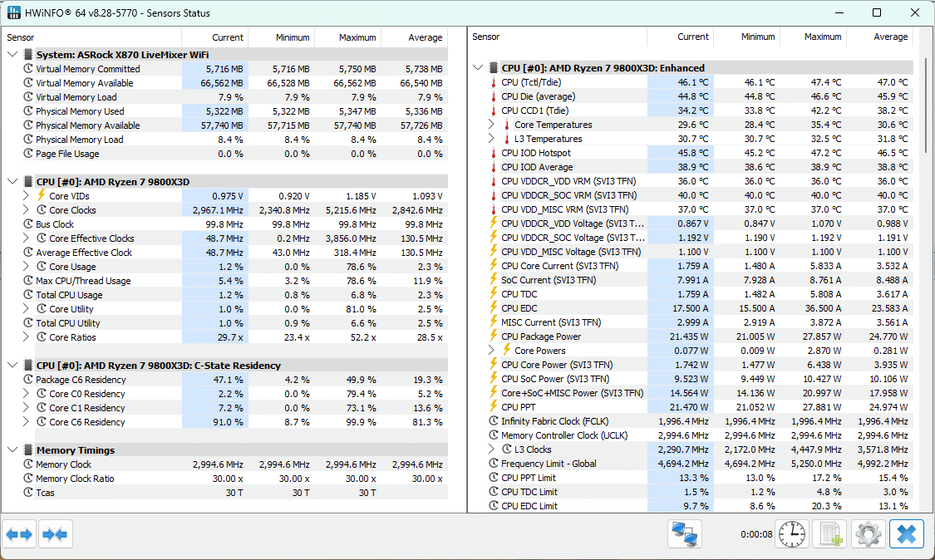Expand the L3 Clocks row
This screenshot has height=560, width=935.
coord(490,449)
